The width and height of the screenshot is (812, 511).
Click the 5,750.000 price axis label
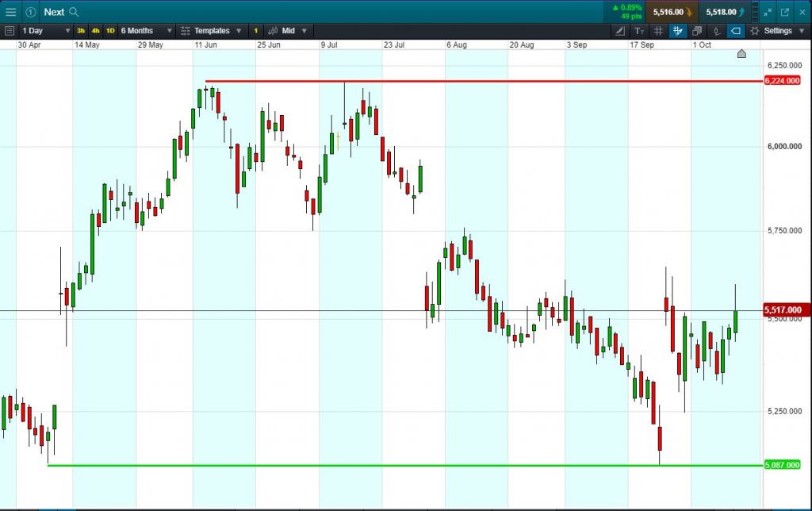(784, 231)
